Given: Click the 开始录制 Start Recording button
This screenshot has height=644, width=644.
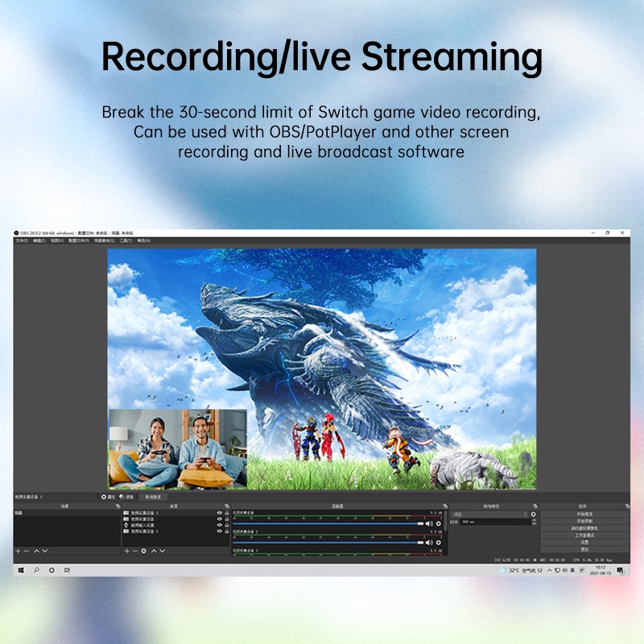Looking at the screenshot, I should [x=584, y=521].
